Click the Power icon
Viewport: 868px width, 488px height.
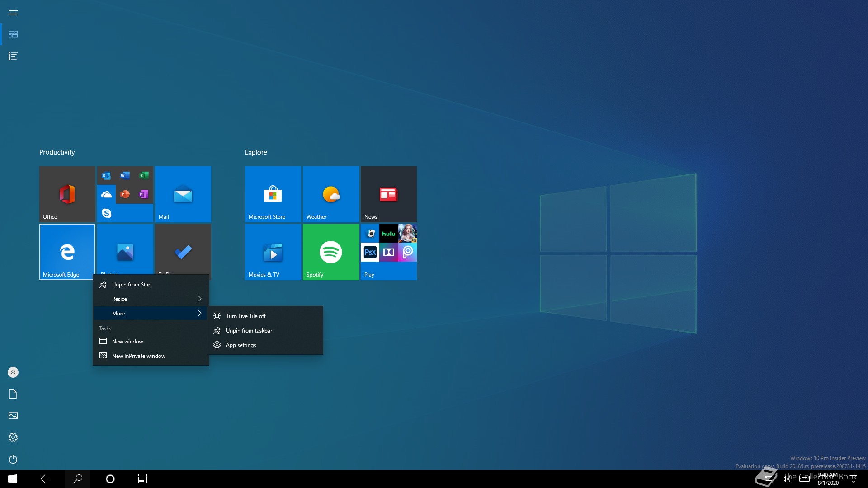[x=13, y=459]
